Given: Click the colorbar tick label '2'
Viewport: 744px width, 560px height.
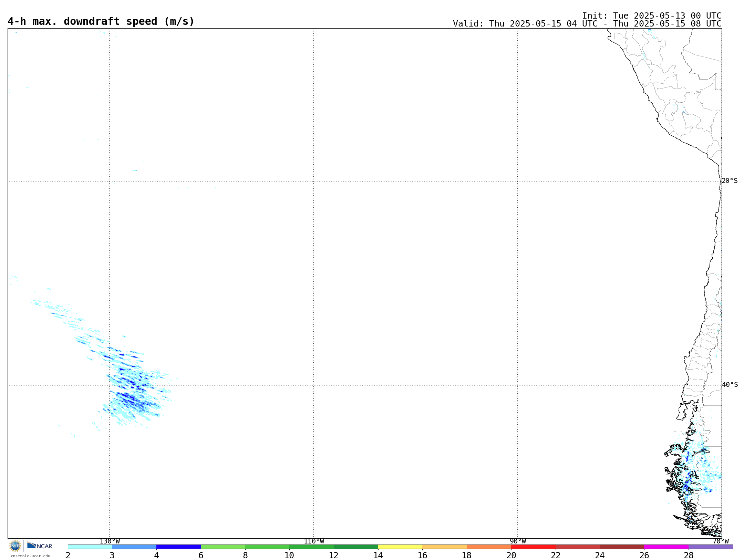Looking at the screenshot, I should (68, 555).
